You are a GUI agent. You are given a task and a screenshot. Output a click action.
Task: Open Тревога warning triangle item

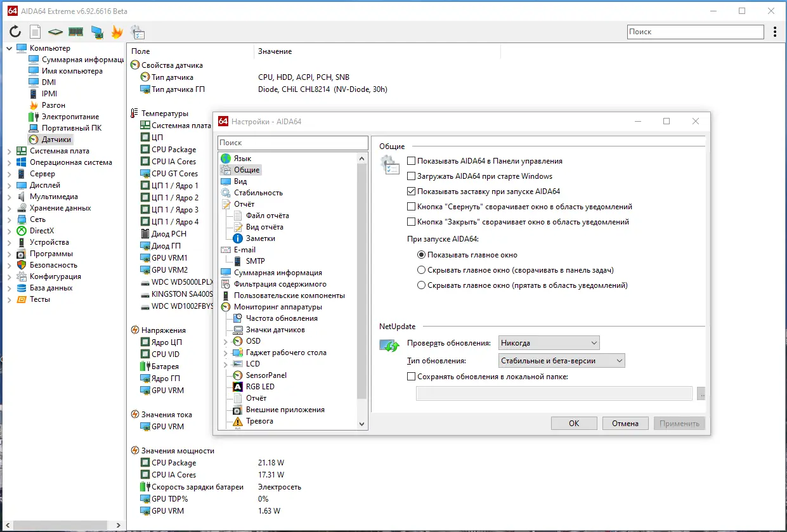click(238, 421)
